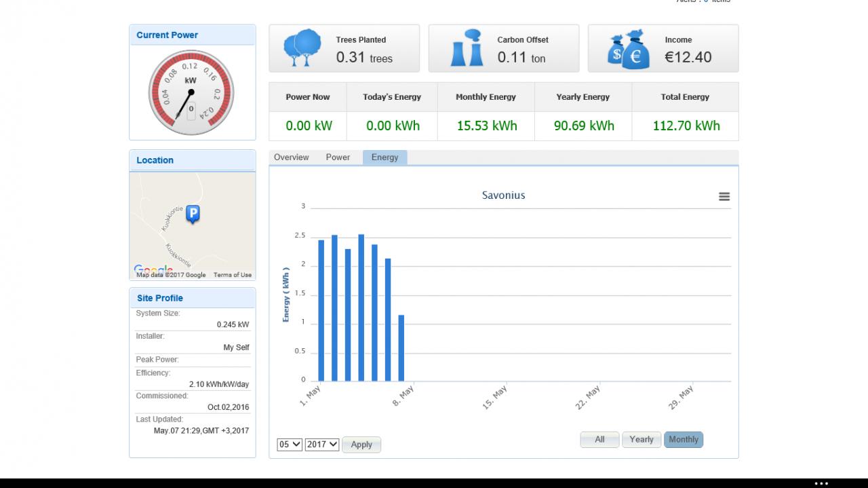
Task: Show All time energy data
Action: 599,440
